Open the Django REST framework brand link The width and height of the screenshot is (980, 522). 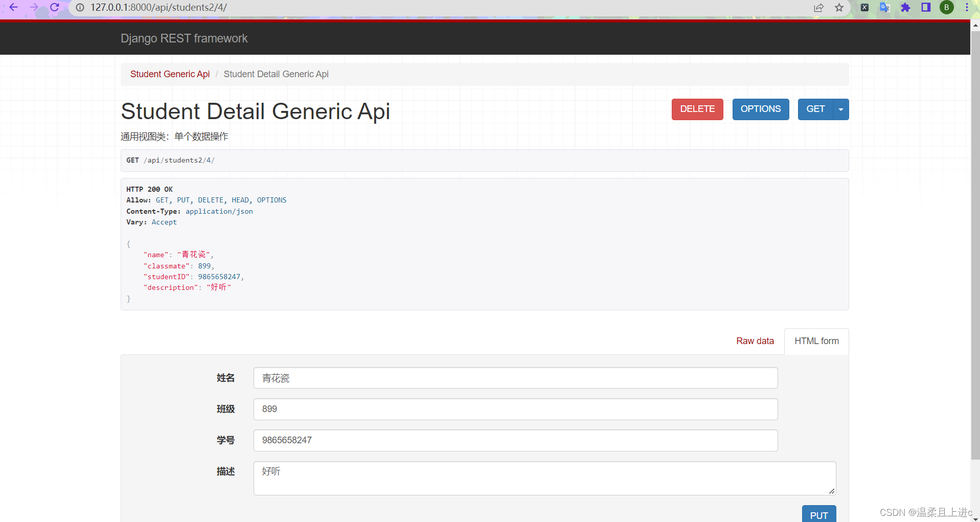(184, 38)
